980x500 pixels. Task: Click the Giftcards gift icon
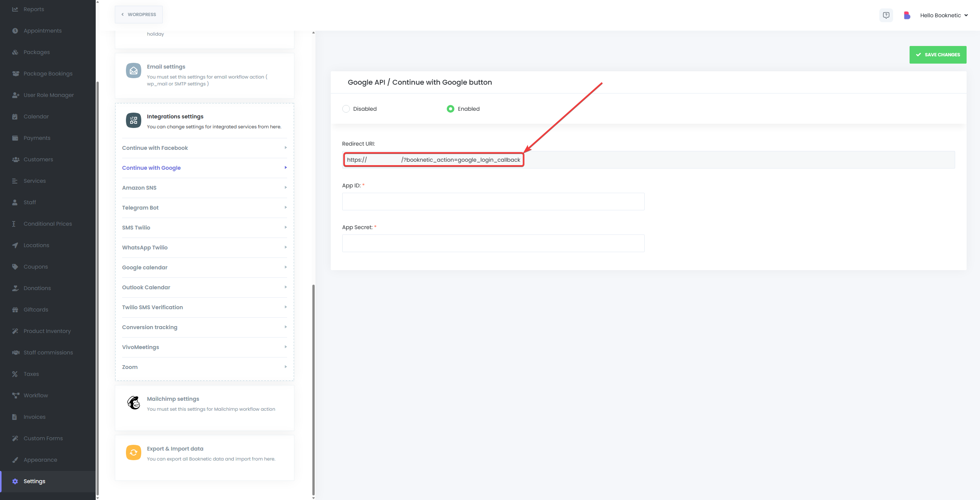15,310
